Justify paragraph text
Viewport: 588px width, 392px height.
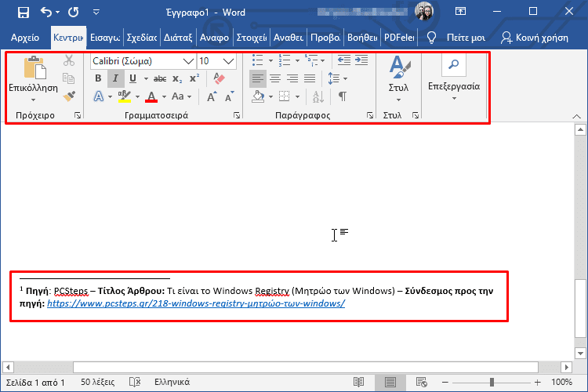click(x=310, y=78)
